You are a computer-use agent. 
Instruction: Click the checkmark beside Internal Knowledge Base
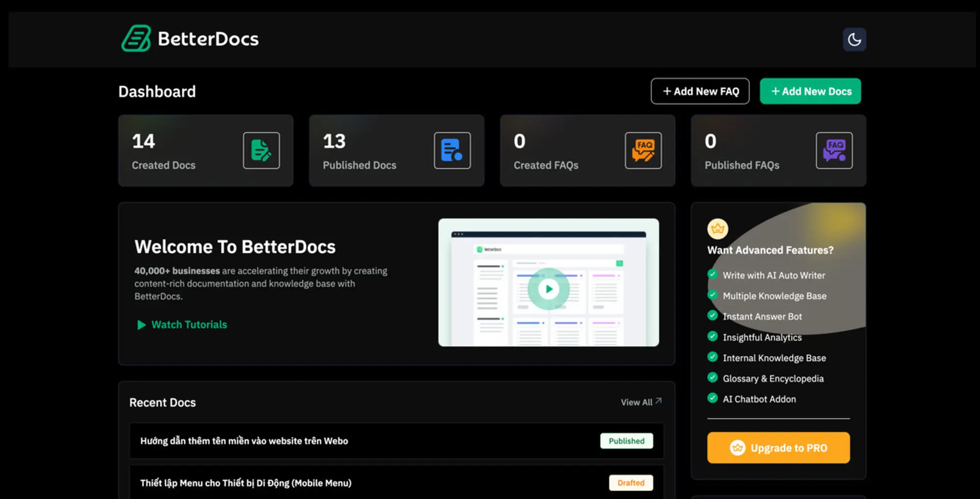pos(712,357)
